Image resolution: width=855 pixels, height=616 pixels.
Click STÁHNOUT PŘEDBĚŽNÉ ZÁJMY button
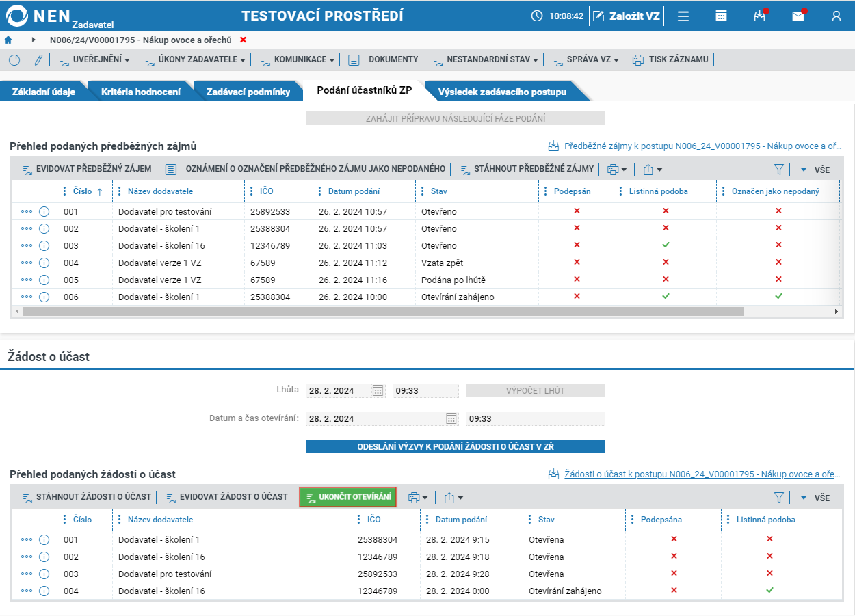527,169
